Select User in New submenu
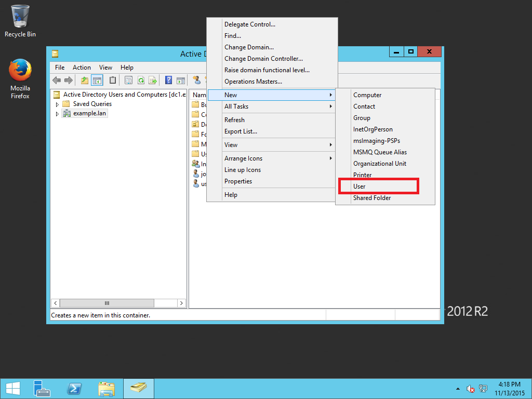 [385, 187]
